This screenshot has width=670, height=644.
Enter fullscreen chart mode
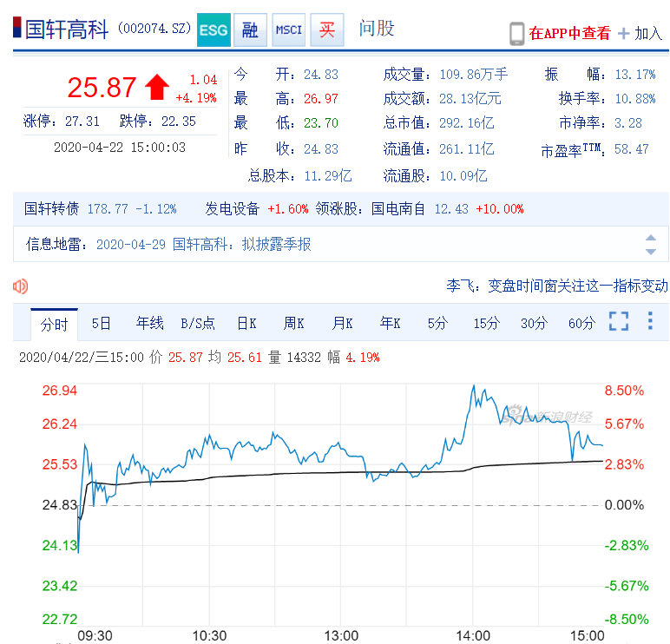pyautogui.click(x=618, y=322)
